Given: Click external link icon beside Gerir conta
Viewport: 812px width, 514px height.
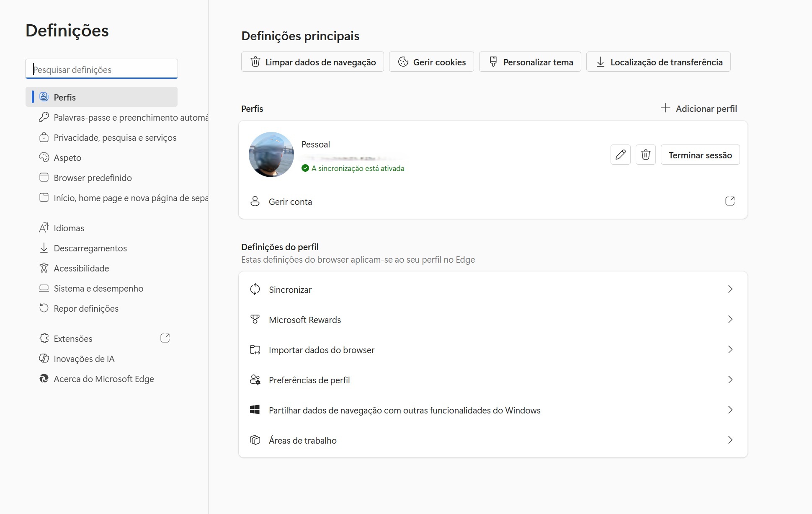Looking at the screenshot, I should pos(730,201).
